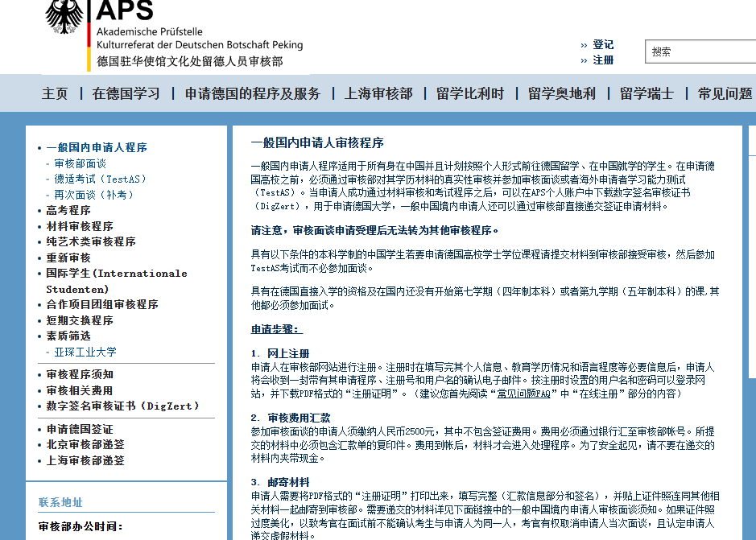
Task: Open the 在德国学习 menu item
Action: [126, 93]
